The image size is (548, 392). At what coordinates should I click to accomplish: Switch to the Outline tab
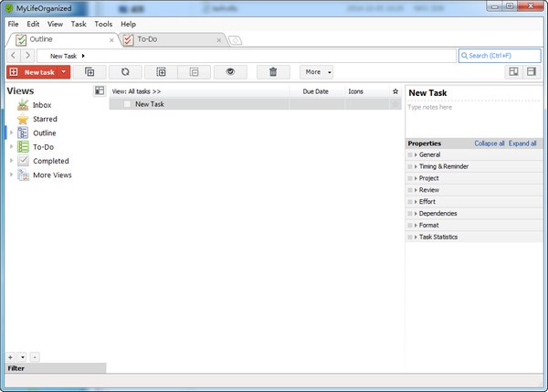[62, 39]
